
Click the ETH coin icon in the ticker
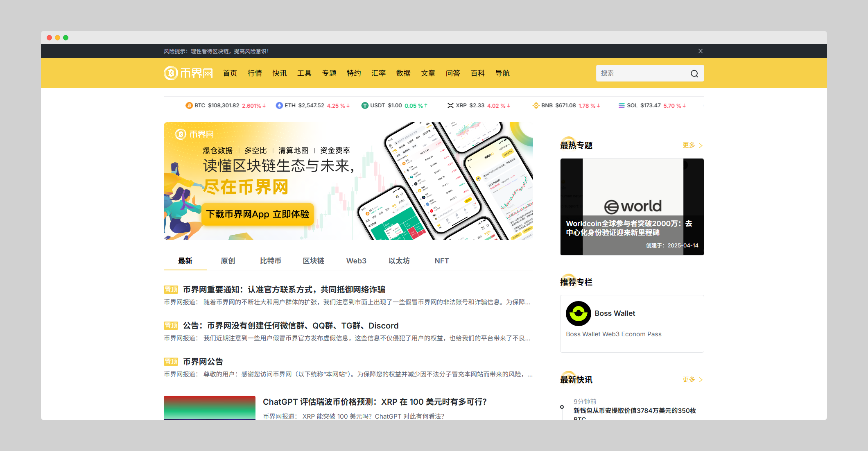[x=279, y=105]
